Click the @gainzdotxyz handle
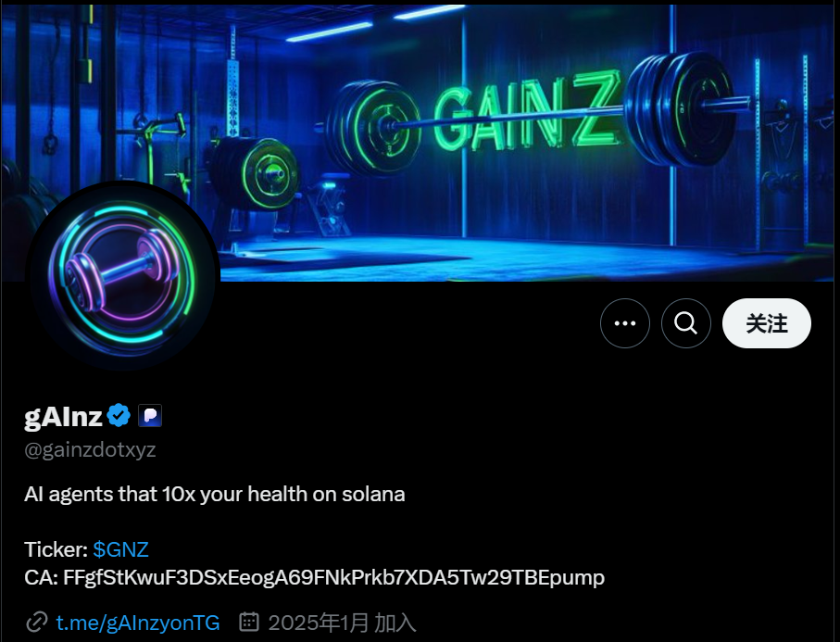The height and width of the screenshot is (642, 840). 90,449
